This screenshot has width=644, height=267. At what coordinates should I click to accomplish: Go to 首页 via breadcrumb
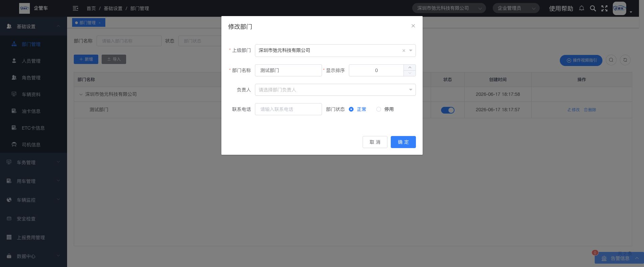(x=91, y=8)
